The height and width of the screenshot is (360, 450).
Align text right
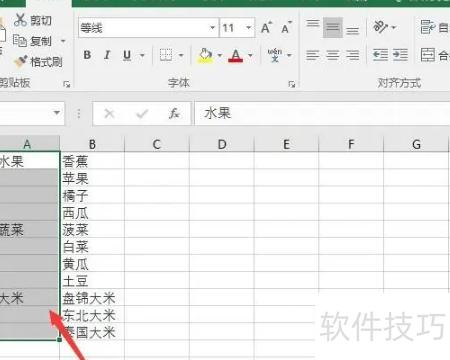[353, 55]
